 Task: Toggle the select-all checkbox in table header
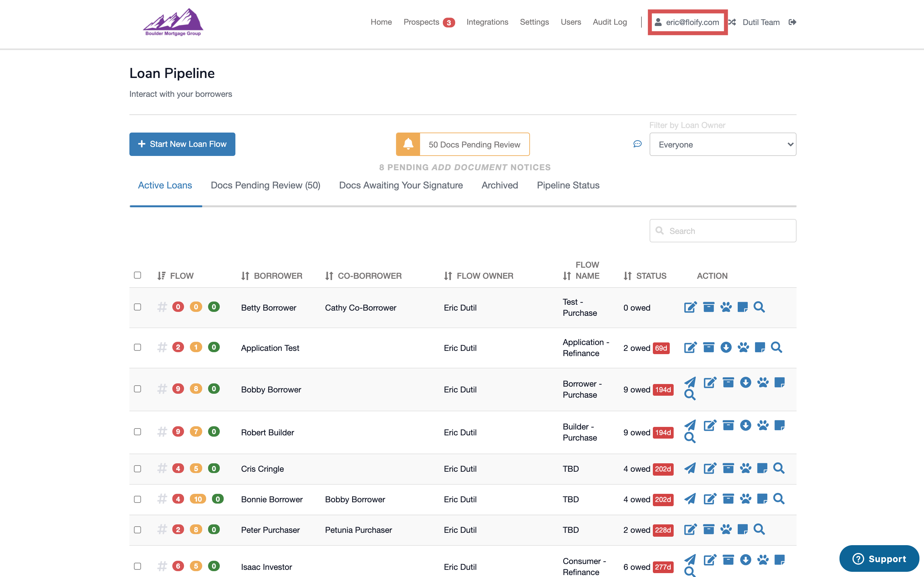138,275
